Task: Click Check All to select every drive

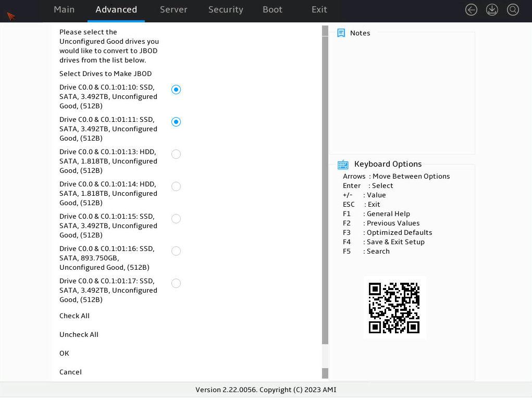Action: pyautogui.click(x=75, y=316)
